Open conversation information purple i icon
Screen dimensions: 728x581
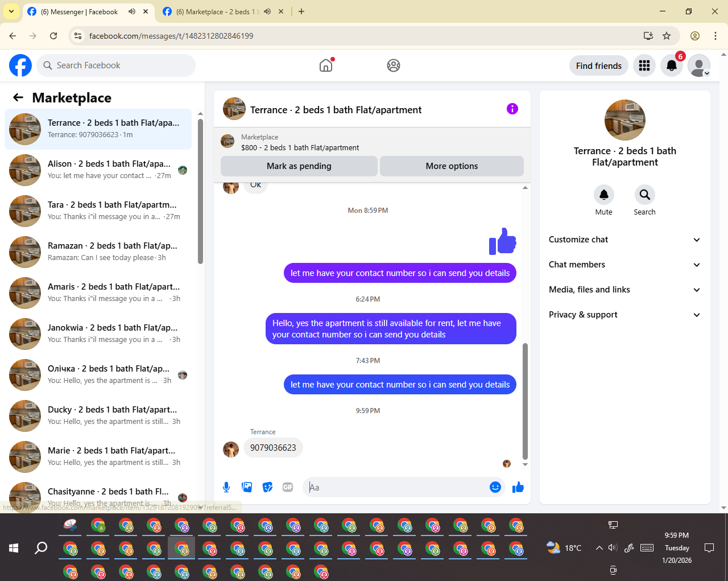tap(512, 109)
